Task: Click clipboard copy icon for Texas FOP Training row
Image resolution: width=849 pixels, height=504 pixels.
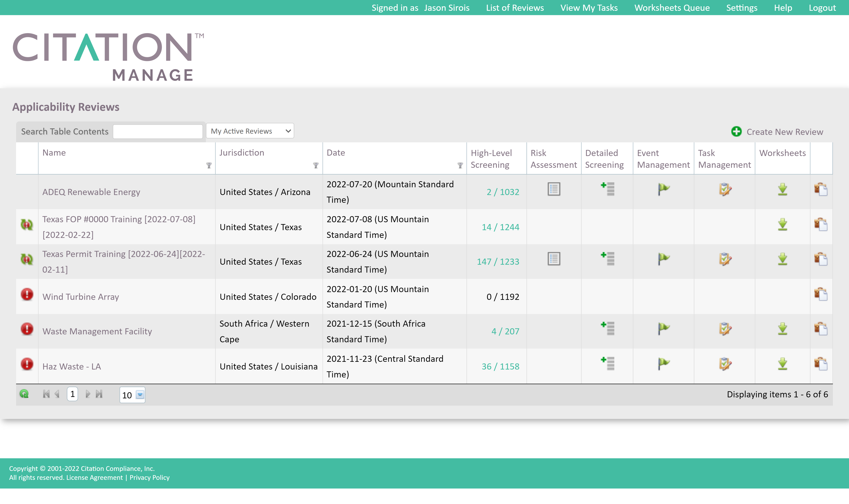Action: point(821,224)
